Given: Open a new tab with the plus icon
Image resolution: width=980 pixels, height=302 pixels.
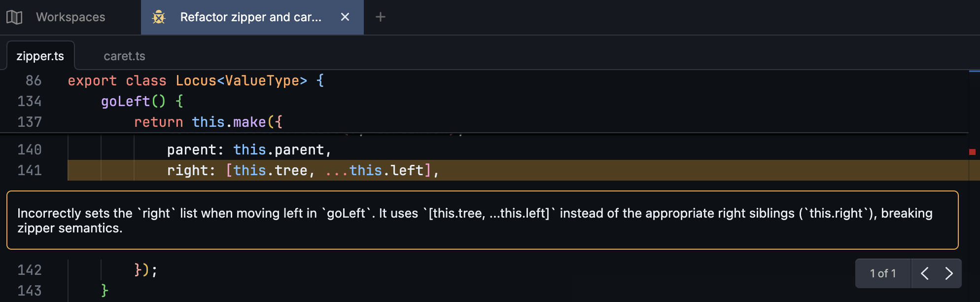Looking at the screenshot, I should [x=380, y=17].
